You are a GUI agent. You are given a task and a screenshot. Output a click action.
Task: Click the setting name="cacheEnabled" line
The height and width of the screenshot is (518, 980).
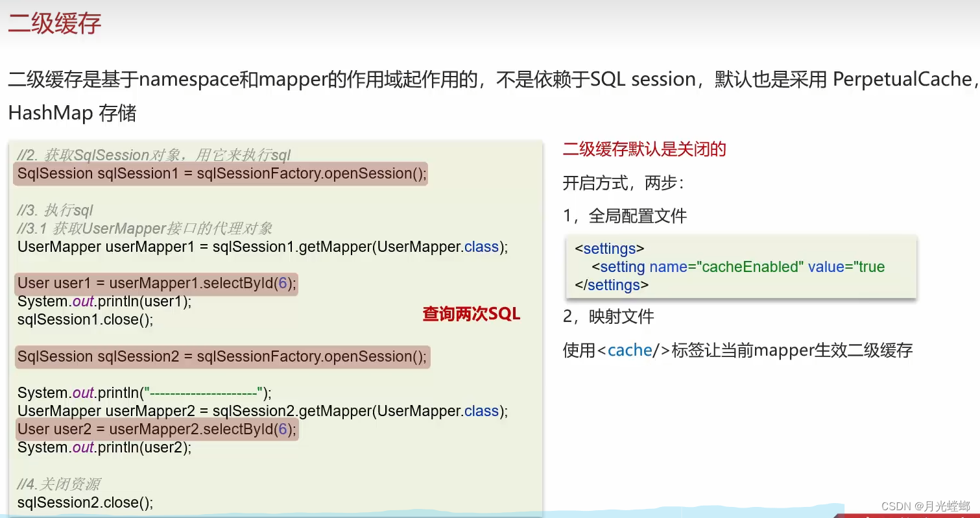[x=738, y=267]
